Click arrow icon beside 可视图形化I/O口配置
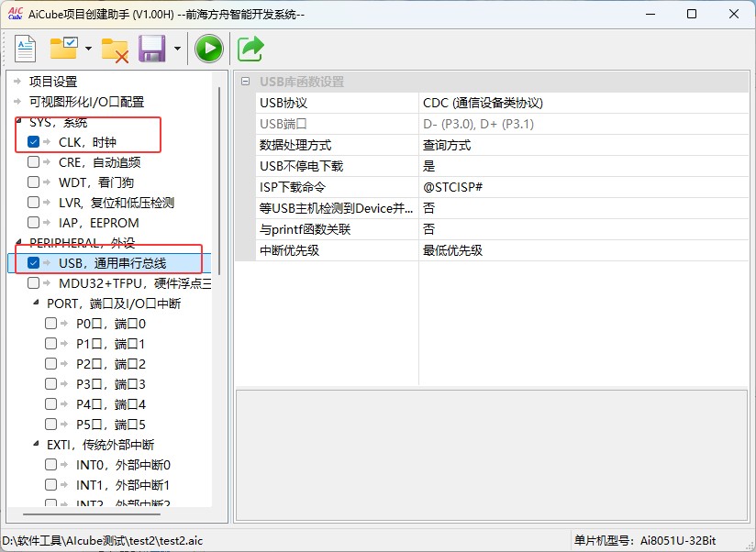The width and height of the screenshot is (756, 552). point(17,101)
